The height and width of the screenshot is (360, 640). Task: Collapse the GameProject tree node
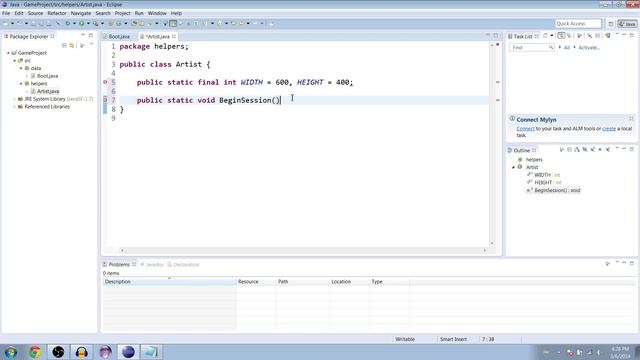tap(8, 53)
